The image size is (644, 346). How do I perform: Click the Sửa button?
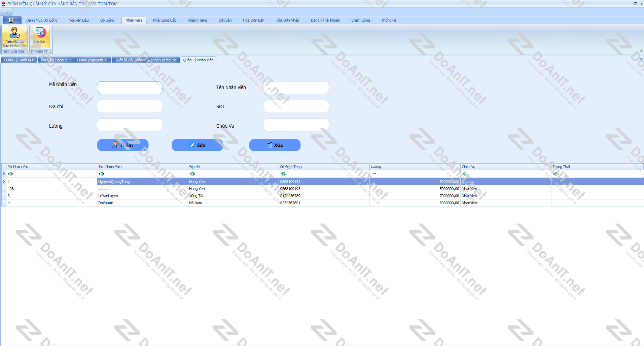click(x=198, y=145)
